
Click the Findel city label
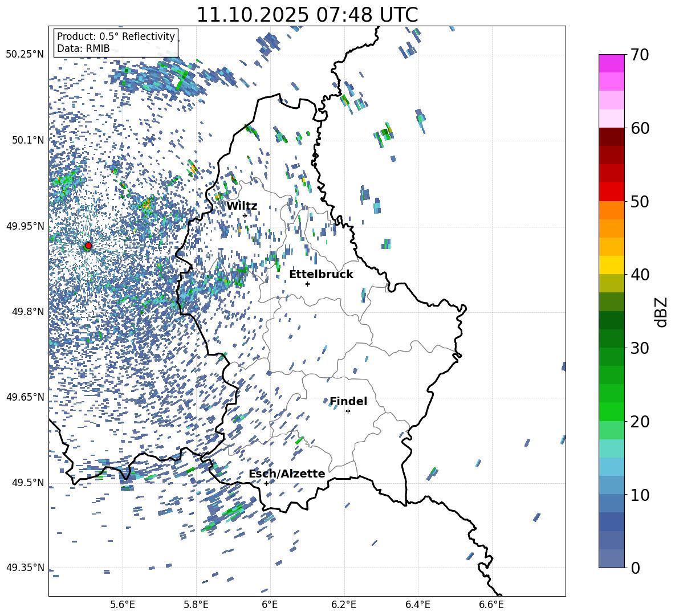click(x=348, y=401)
